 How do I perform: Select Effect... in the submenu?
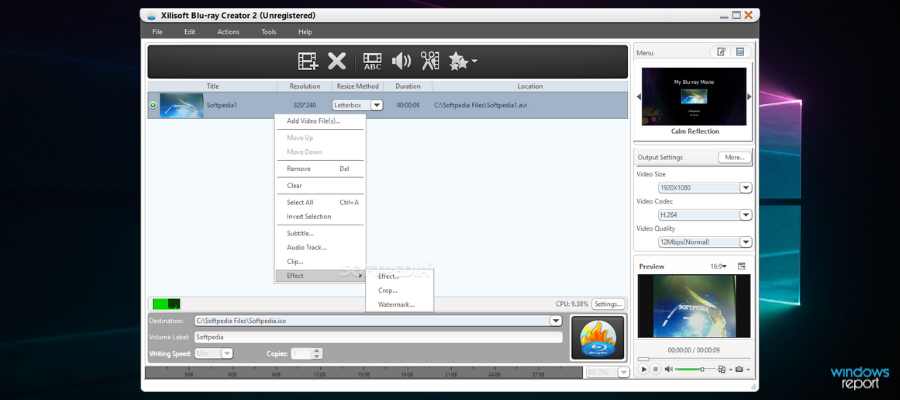[399, 277]
